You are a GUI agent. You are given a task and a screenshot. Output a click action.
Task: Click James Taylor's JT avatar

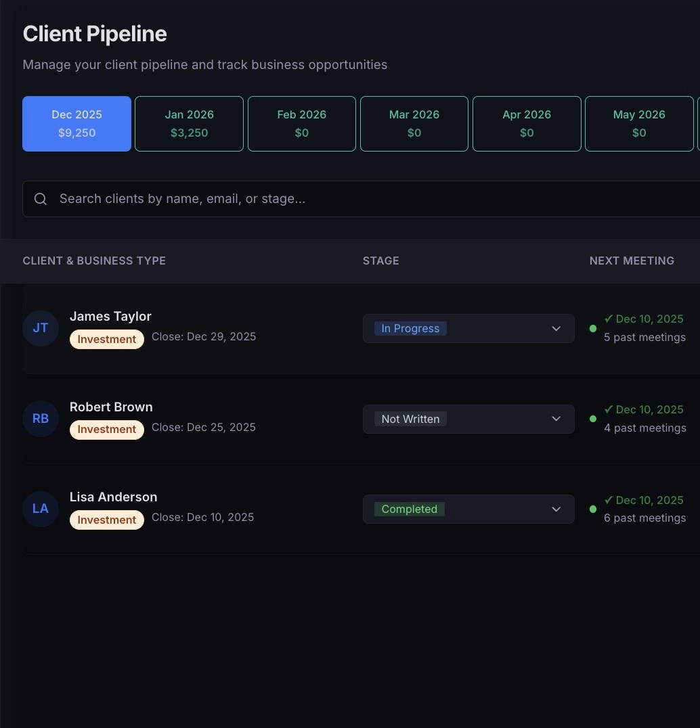tap(41, 328)
